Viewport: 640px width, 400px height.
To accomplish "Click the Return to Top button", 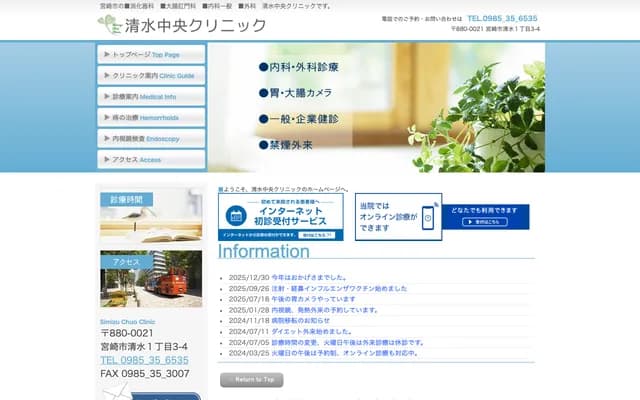I will coord(252,380).
